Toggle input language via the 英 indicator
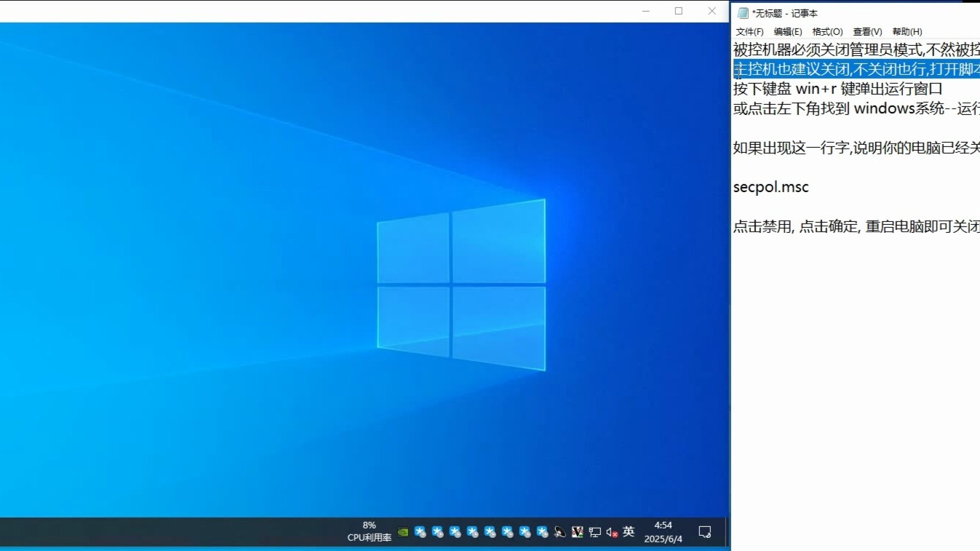Screen dimensions: 980x551 629,531
